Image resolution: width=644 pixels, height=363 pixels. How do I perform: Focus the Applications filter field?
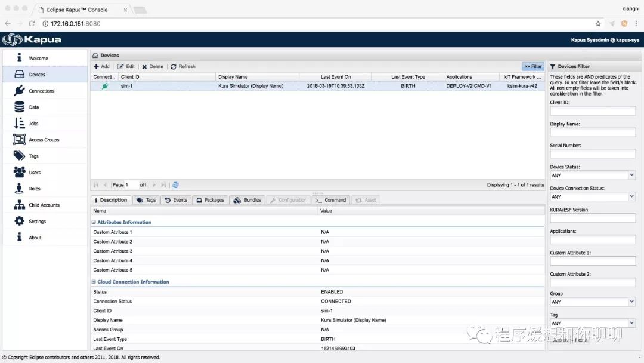tap(593, 239)
